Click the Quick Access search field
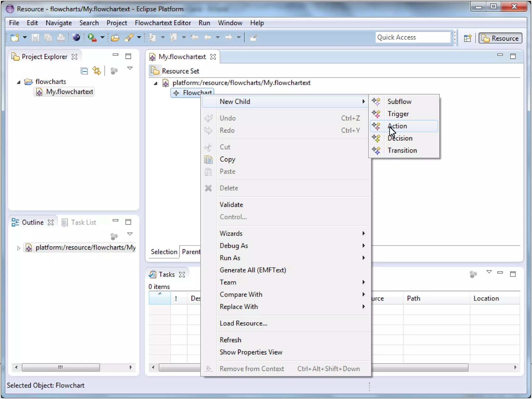The image size is (532, 399). 413,37
